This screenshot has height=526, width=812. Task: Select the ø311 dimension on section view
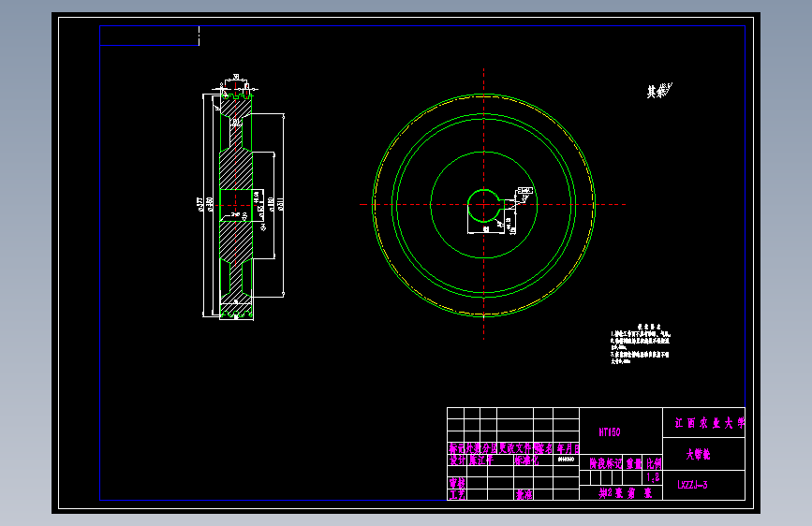pyautogui.click(x=280, y=204)
